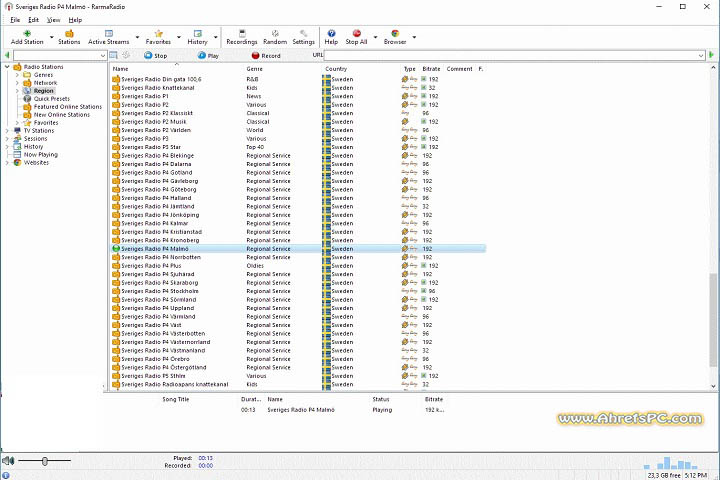The image size is (720, 480).
Task: Sort by Bitrate column header
Action: [x=431, y=69]
